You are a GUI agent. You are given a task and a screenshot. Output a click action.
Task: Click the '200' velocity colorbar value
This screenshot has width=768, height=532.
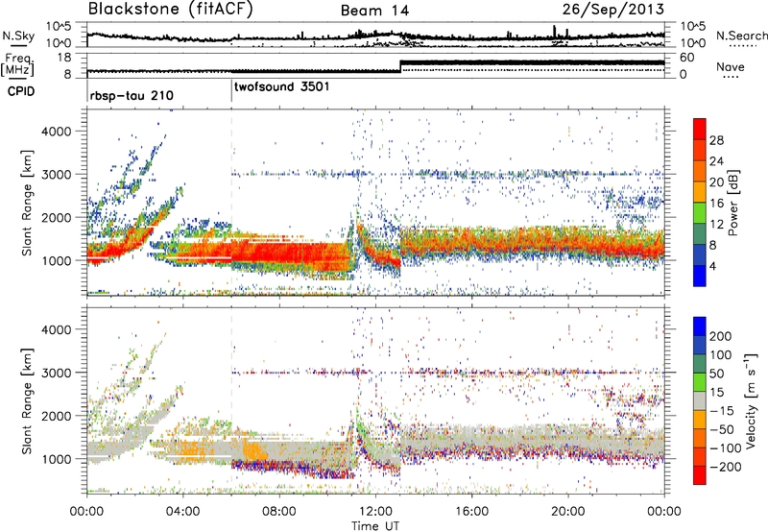point(721,336)
